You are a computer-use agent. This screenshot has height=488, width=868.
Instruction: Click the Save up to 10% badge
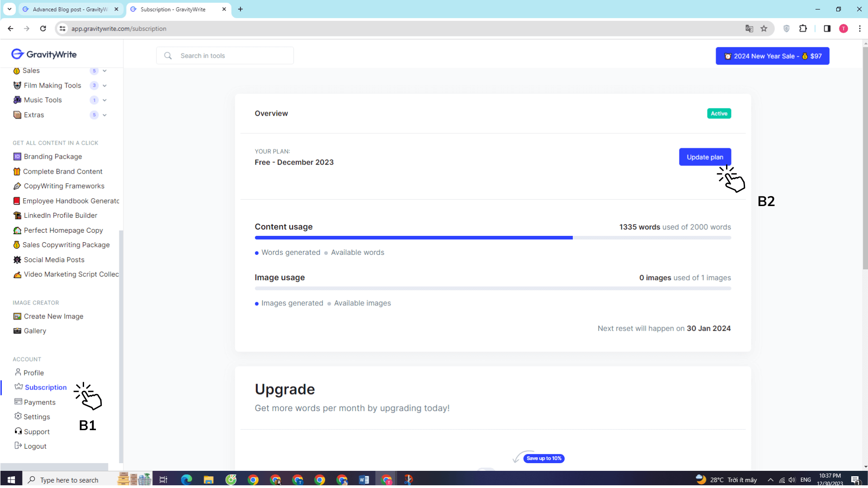pos(544,458)
